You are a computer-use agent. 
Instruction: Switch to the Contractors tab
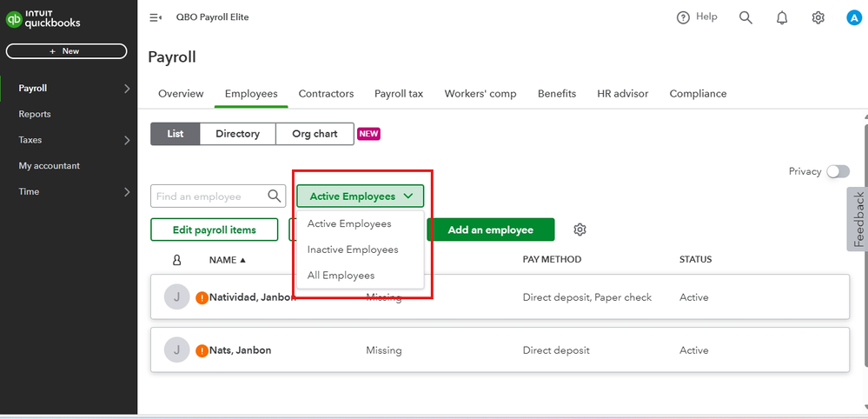click(326, 94)
